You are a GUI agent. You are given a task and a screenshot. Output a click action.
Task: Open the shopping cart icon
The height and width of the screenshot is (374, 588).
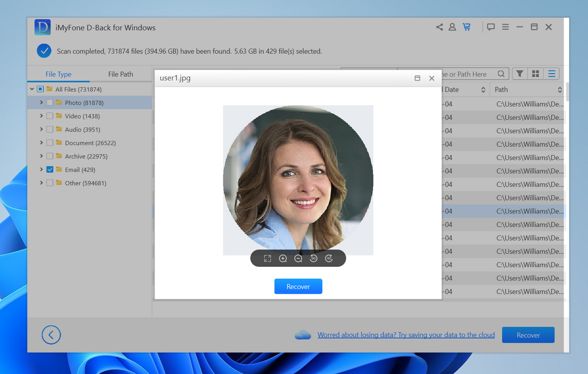[466, 27]
